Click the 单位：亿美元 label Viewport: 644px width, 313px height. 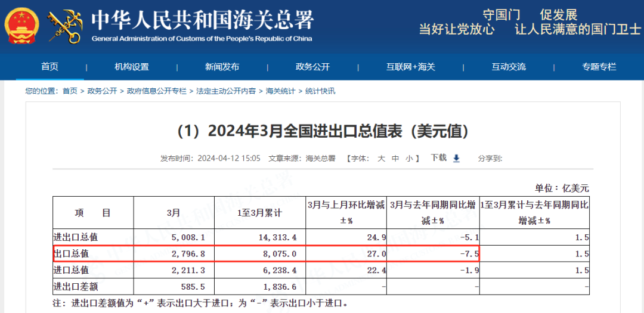[x=562, y=188]
